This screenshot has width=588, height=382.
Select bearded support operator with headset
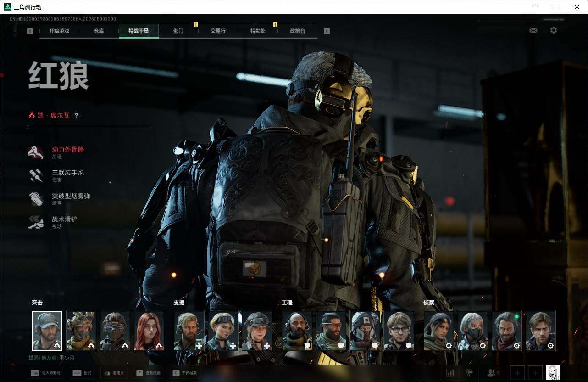(x=189, y=331)
